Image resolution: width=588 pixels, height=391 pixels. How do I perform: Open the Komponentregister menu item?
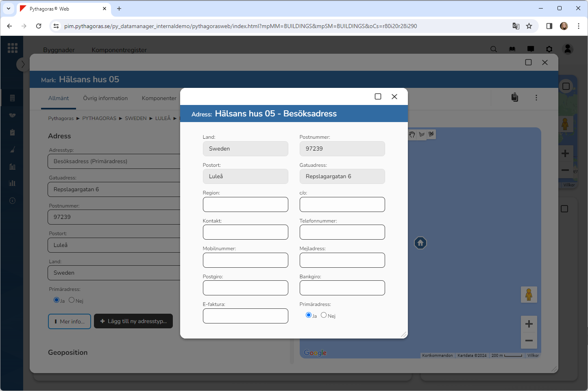coord(119,50)
